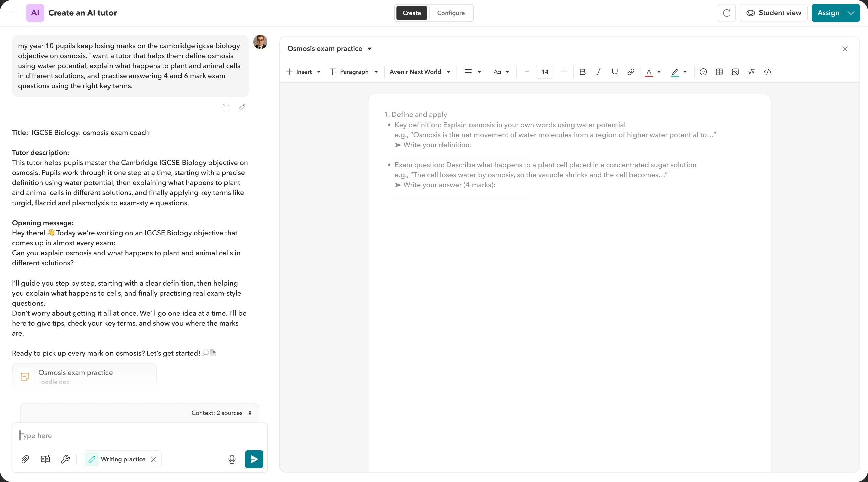Image resolution: width=868 pixels, height=482 pixels.
Task: Insert a hyperlink
Action: (x=631, y=72)
